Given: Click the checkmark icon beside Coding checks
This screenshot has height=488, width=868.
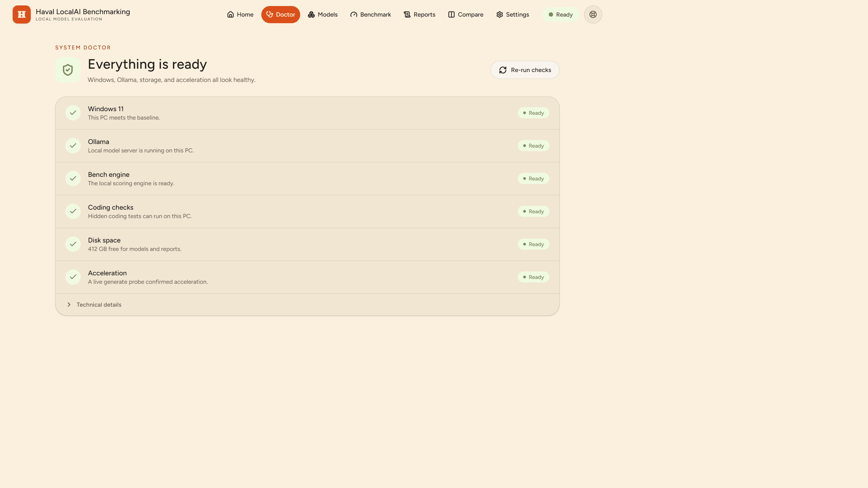Looking at the screenshot, I should tap(73, 211).
